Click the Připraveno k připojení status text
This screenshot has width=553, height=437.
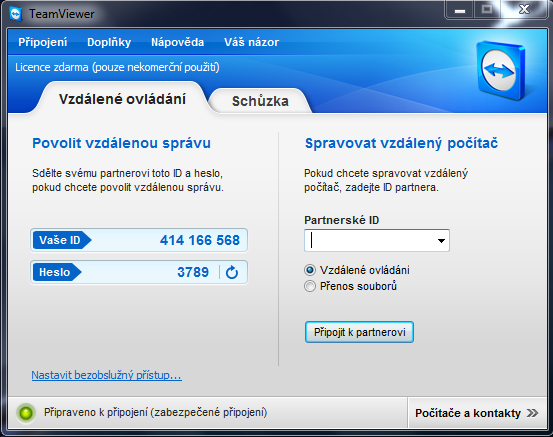point(156,412)
